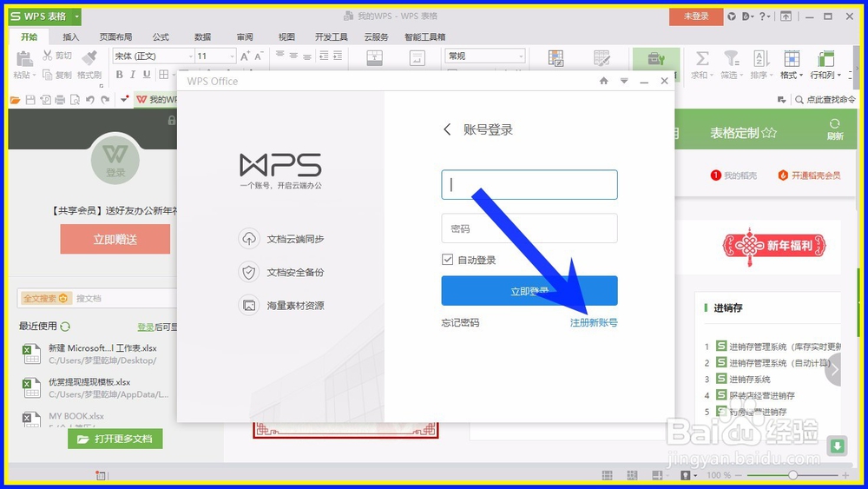Click the conditional formatting table icon

[556, 58]
